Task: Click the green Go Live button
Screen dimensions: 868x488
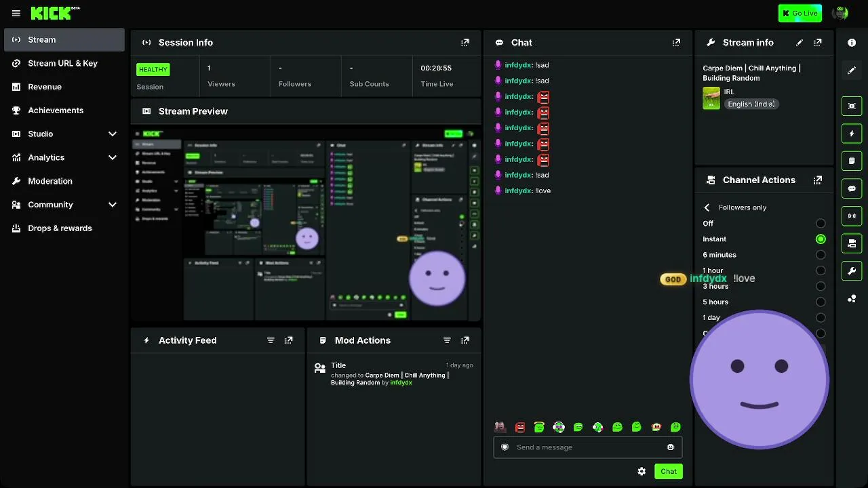Action: coord(800,13)
